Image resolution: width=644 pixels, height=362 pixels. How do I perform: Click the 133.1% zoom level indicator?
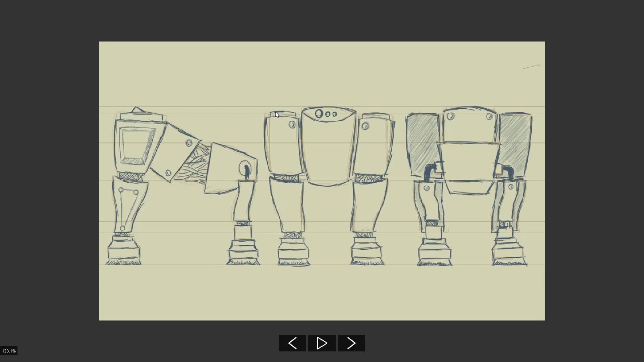9,351
